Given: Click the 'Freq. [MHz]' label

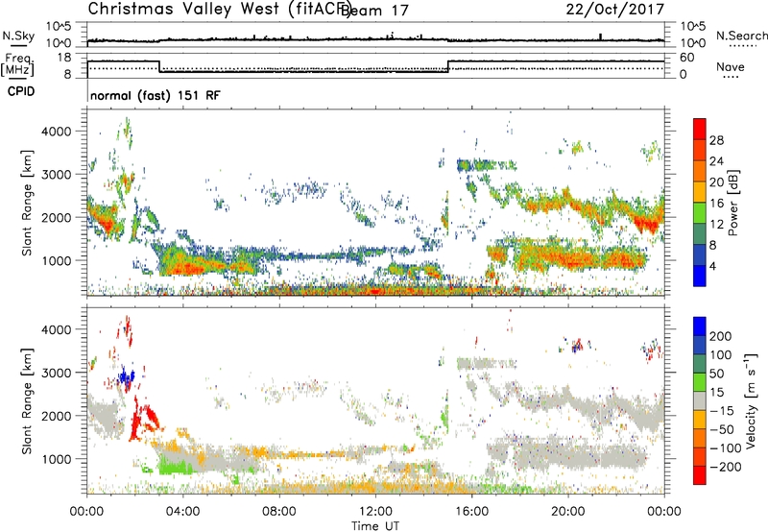Looking at the screenshot, I should click(x=17, y=64).
